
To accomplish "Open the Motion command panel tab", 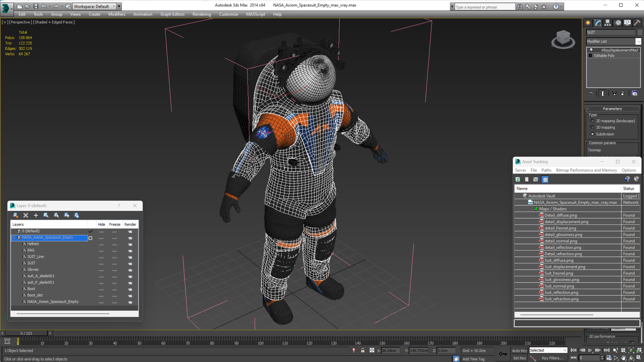I will point(618,23).
